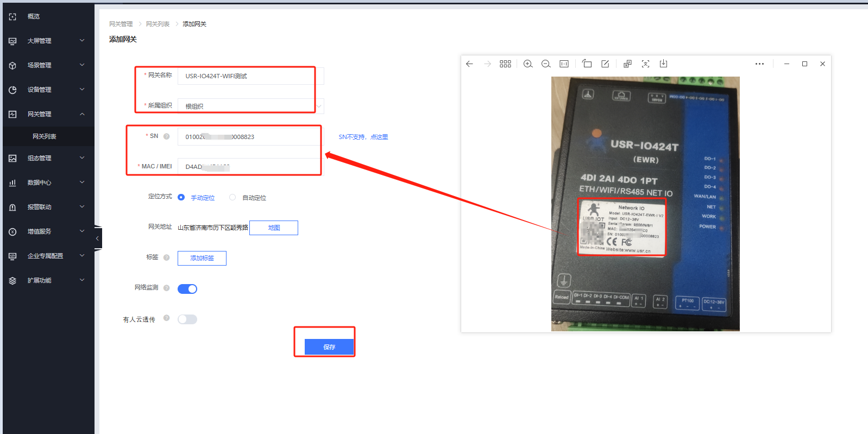Viewport: 868px width, 434px height.
Task: Click the 保存 button
Action: coord(329,347)
